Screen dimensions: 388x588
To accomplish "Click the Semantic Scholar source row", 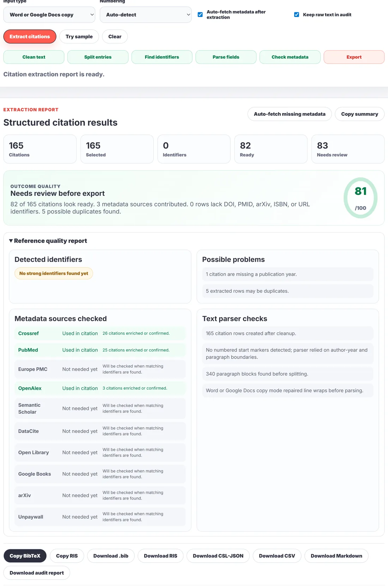I will pos(100,409).
